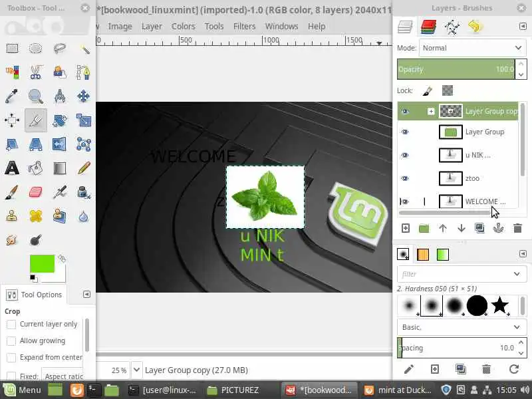Adjust the layer Opacity slider

(x=456, y=69)
